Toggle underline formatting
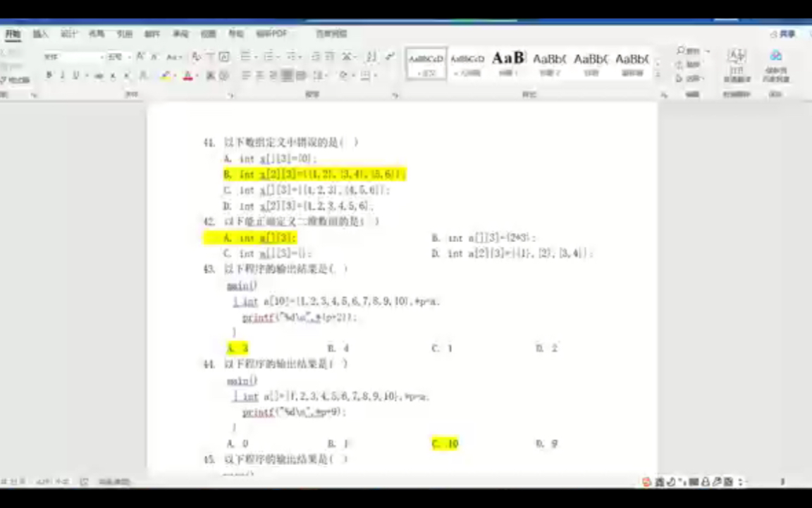The width and height of the screenshot is (812, 508). [75, 75]
